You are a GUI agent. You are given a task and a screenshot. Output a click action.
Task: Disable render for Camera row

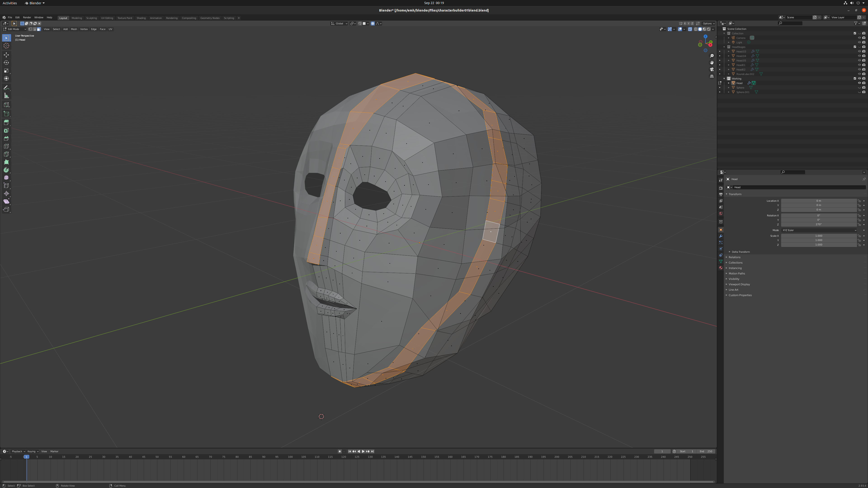pos(864,38)
